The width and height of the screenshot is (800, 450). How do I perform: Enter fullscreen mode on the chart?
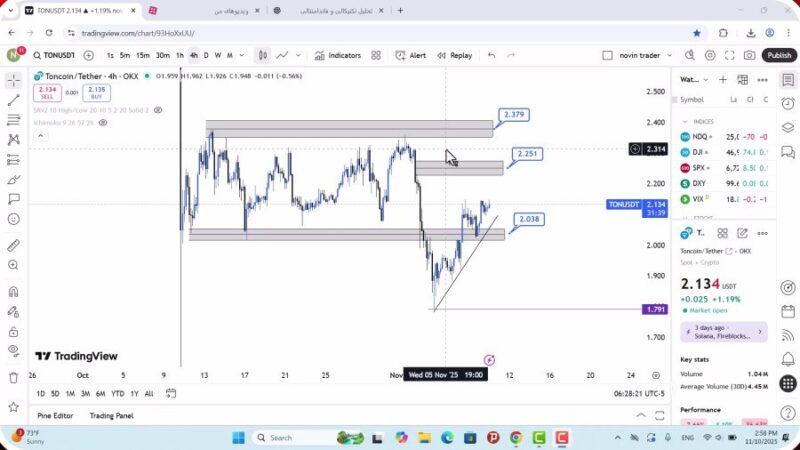click(x=729, y=55)
